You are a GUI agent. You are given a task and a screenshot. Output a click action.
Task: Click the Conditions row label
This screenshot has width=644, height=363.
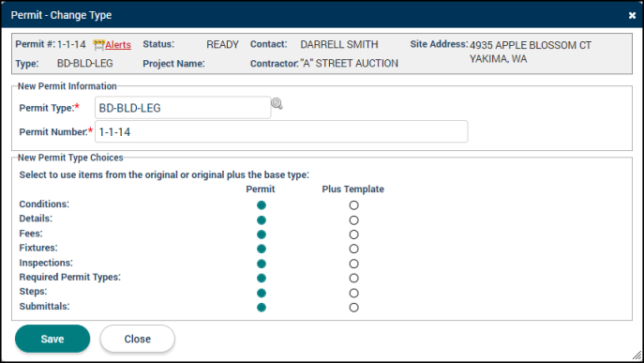[44, 204]
